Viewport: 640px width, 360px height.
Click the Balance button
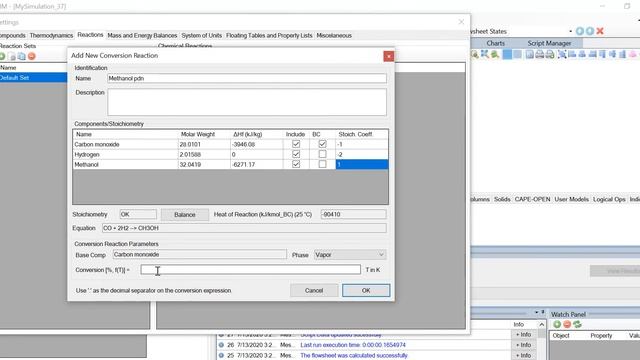184,215
